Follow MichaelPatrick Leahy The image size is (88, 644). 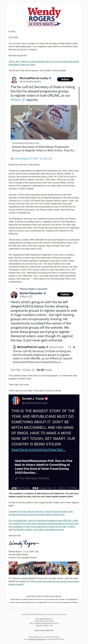[65, 79]
